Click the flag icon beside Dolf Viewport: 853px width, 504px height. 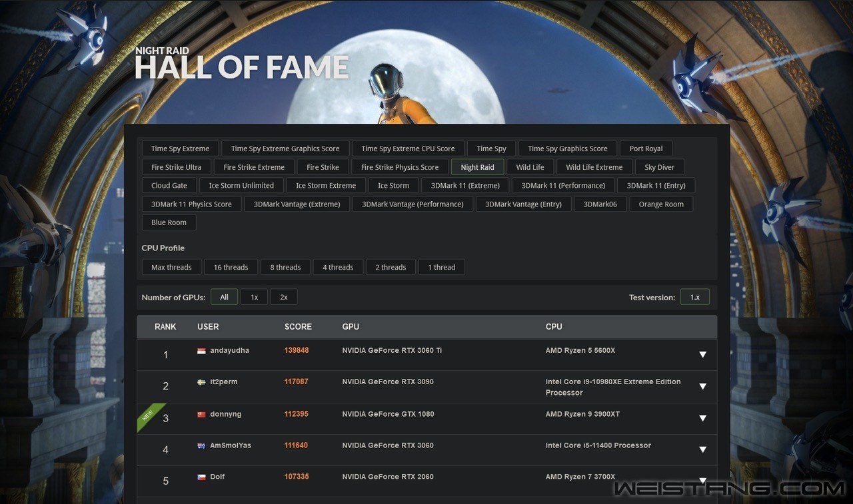coord(201,477)
